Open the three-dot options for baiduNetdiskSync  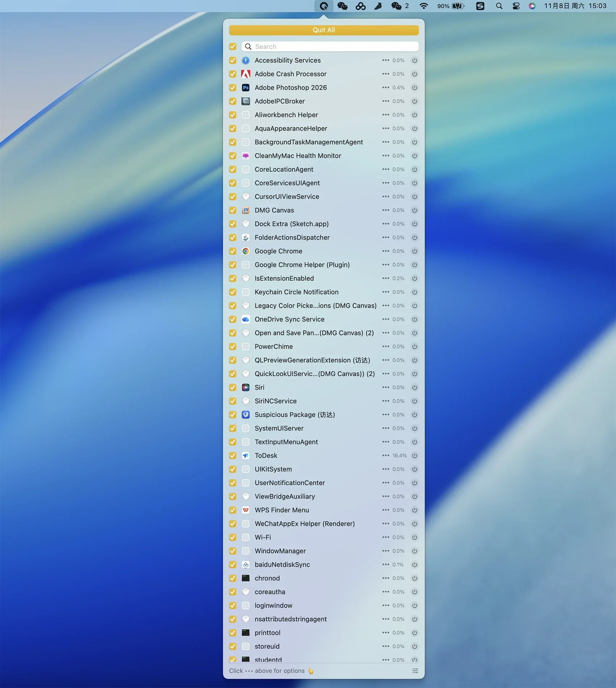(386, 565)
